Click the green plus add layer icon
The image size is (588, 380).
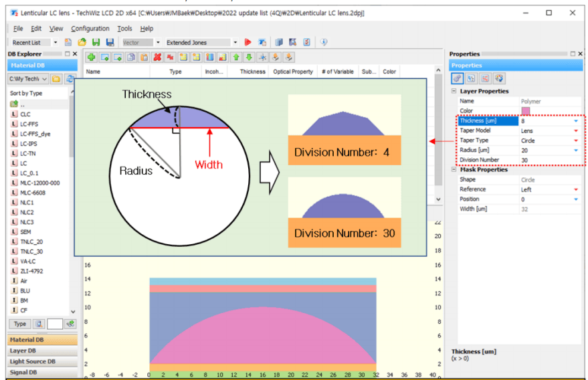[91, 58]
